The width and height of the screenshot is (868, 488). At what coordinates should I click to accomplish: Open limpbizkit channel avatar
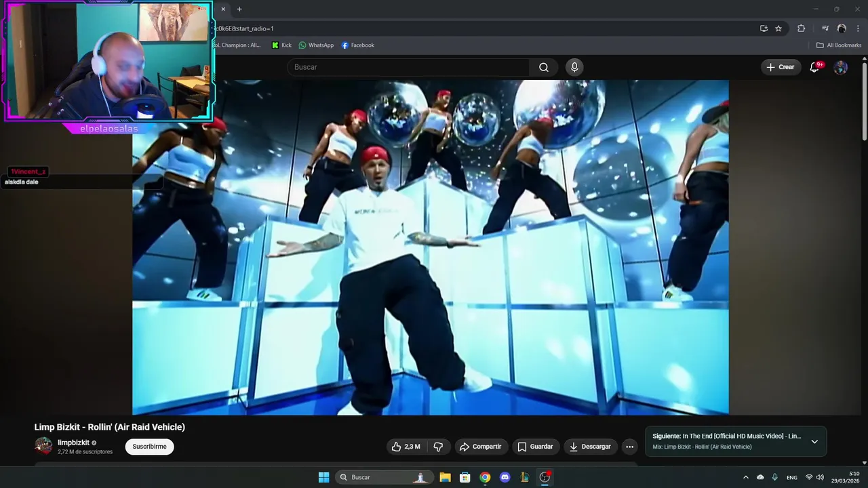coord(43,446)
